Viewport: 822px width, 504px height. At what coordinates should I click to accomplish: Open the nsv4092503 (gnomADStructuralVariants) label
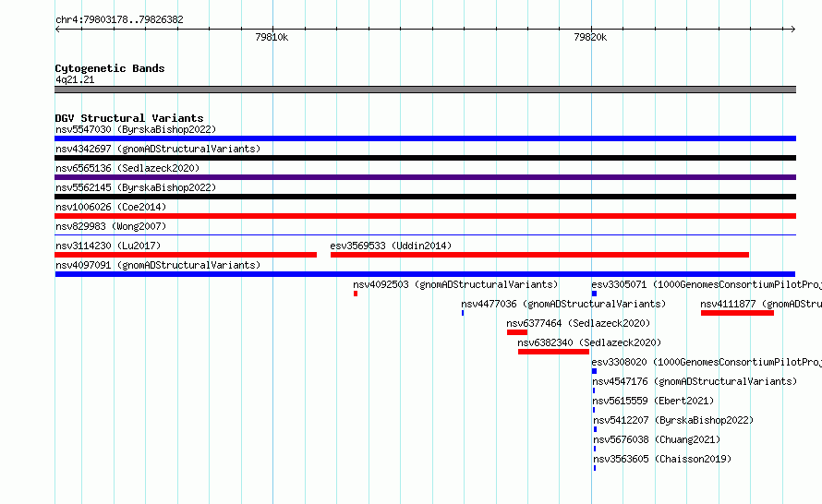(455, 284)
